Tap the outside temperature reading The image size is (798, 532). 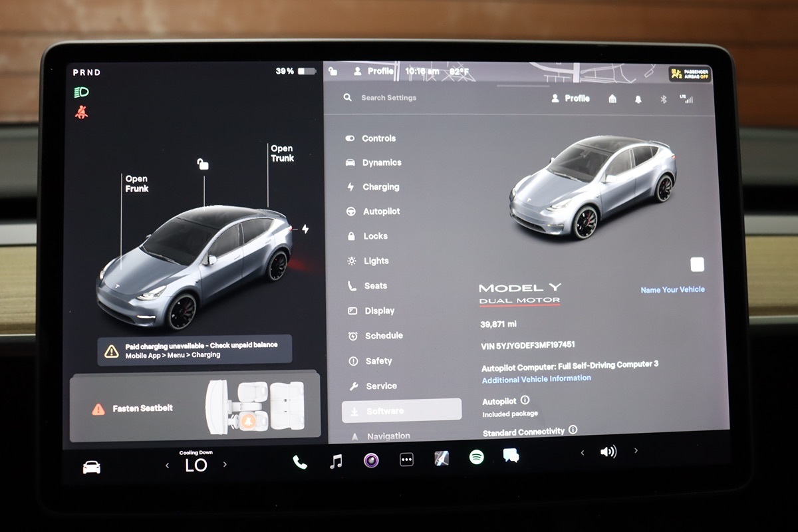(459, 71)
